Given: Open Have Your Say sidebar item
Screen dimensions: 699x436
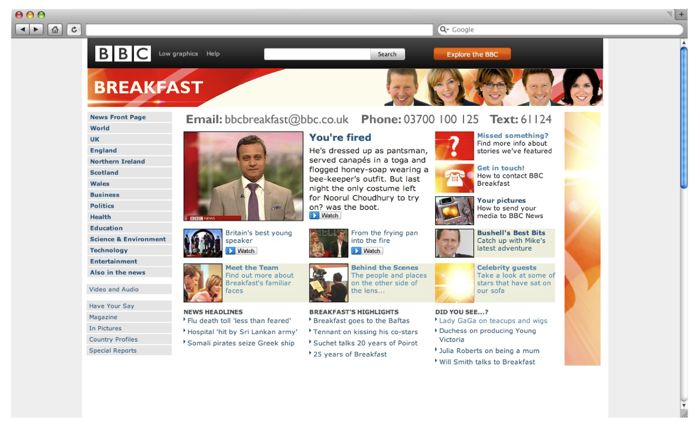Looking at the screenshot, I should pos(129,306).
